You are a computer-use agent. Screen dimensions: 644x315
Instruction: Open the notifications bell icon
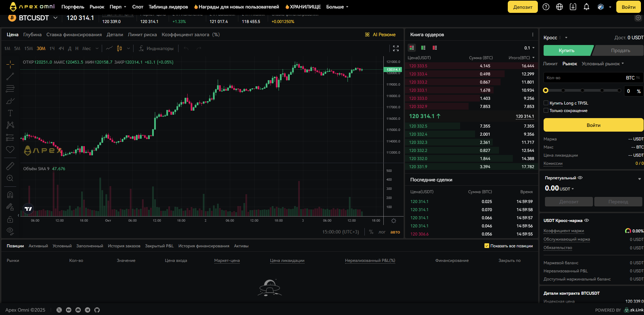[587, 7]
